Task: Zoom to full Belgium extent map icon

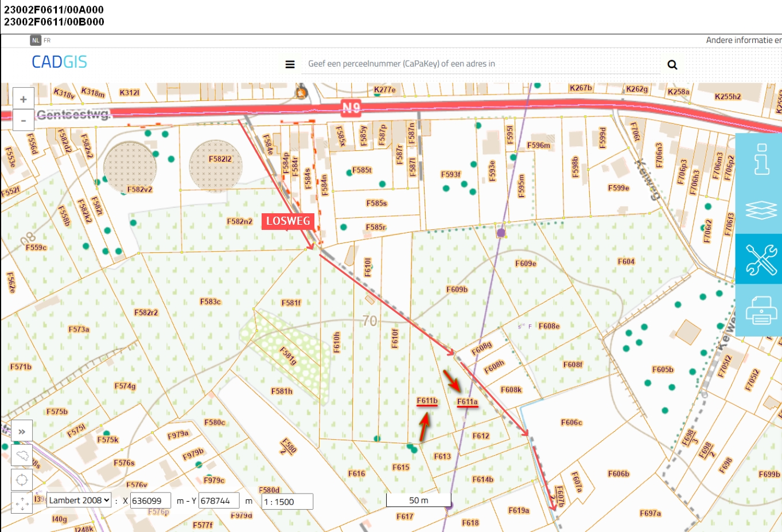Action: tap(22, 456)
